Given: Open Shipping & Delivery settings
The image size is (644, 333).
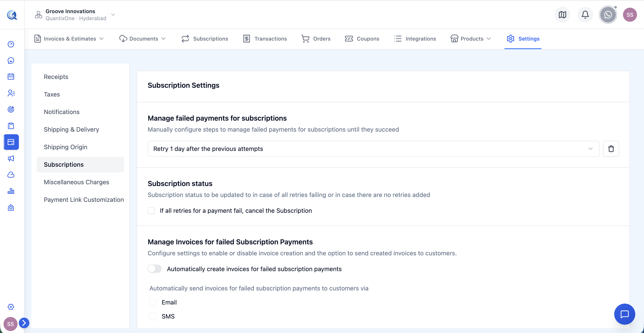Looking at the screenshot, I should tap(71, 129).
